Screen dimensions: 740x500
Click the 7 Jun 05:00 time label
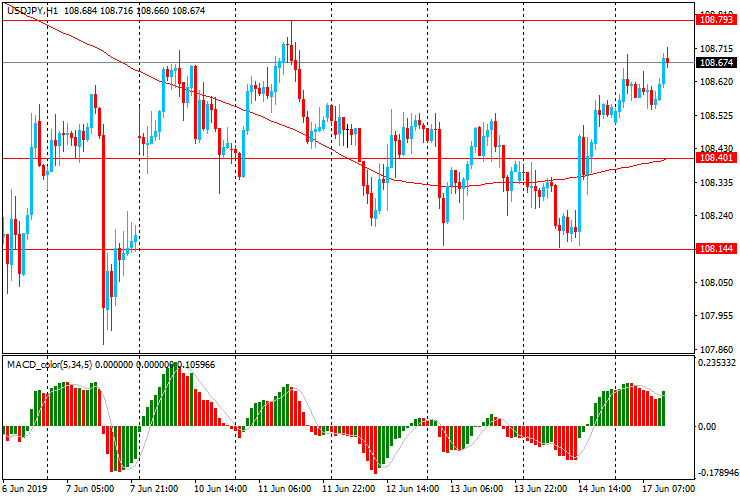(x=90, y=488)
